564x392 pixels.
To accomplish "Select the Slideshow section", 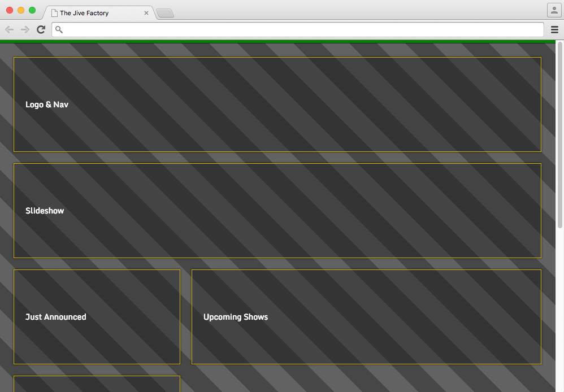I will [277, 211].
